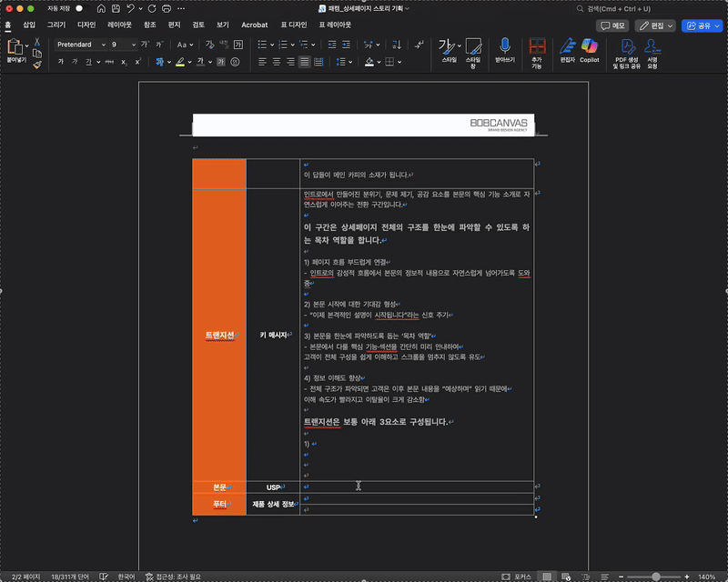Expand underline style options arrow
728x582 pixels.
coord(98,62)
